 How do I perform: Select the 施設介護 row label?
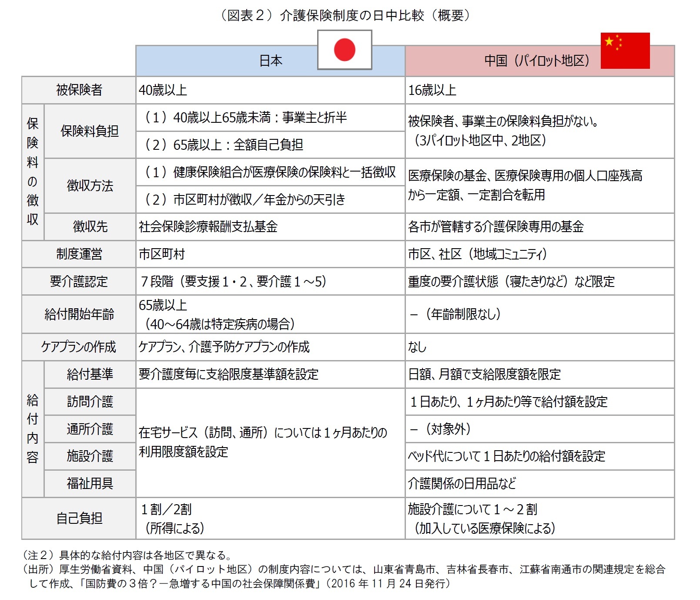(90, 456)
